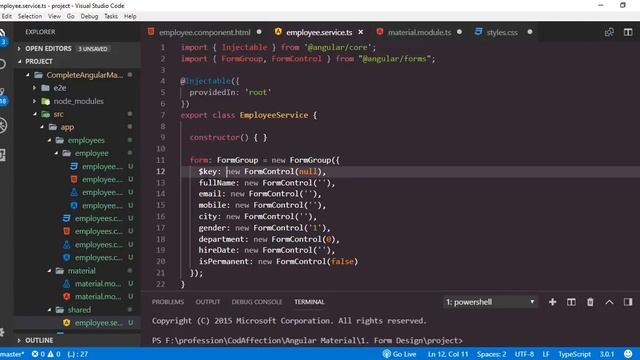Kill the terminal with the trash icon
The width and height of the screenshot is (640, 360).
coord(590,302)
